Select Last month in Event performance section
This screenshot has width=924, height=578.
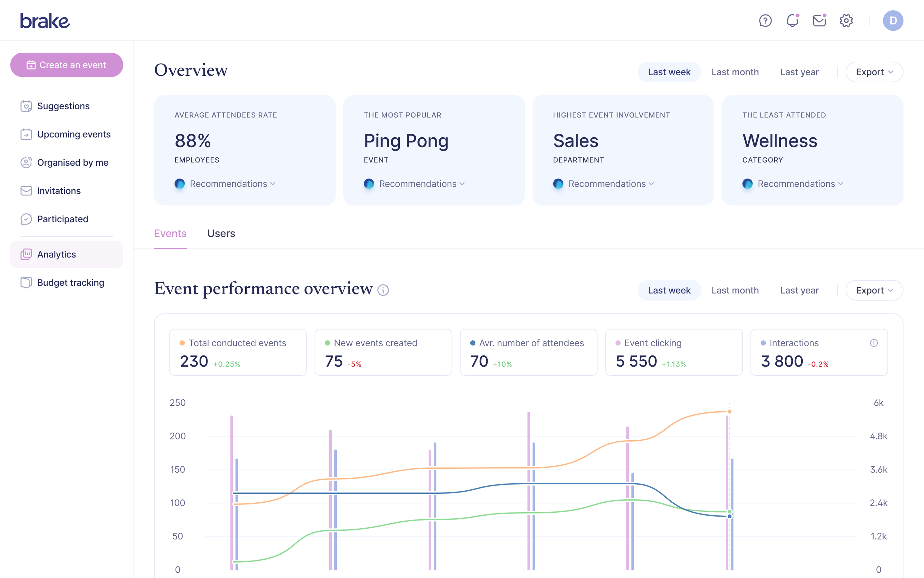click(x=735, y=290)
